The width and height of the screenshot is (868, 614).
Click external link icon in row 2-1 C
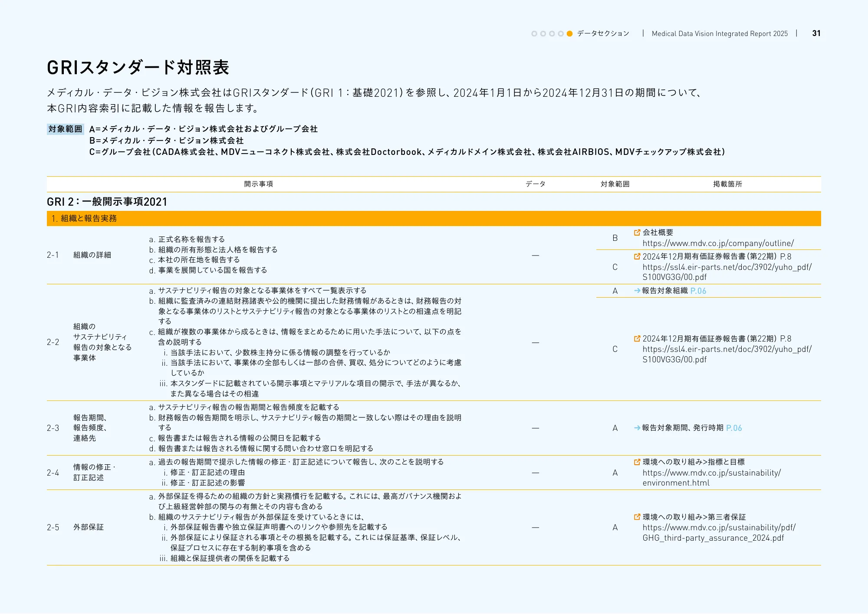[x=637, y=256]
